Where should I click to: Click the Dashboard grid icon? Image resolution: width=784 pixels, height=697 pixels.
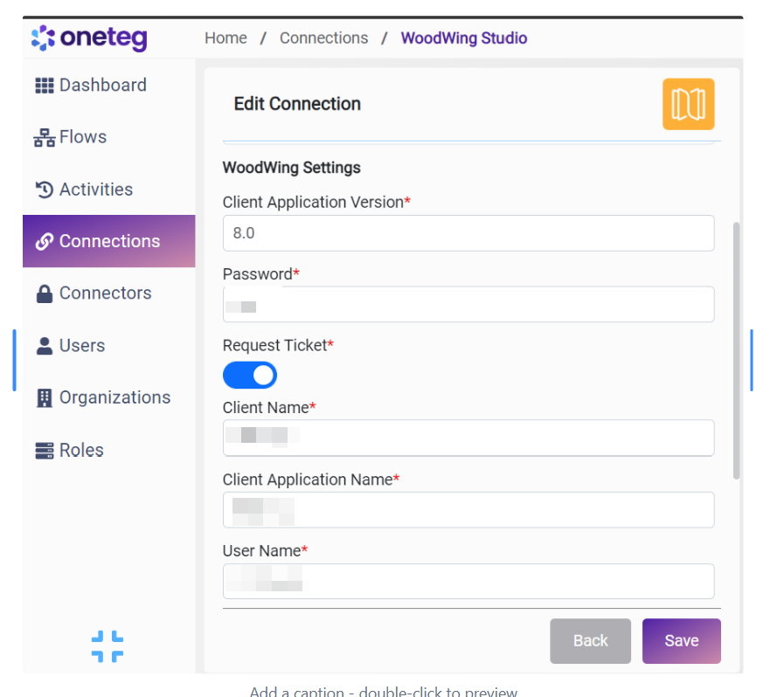coord(44,86)
